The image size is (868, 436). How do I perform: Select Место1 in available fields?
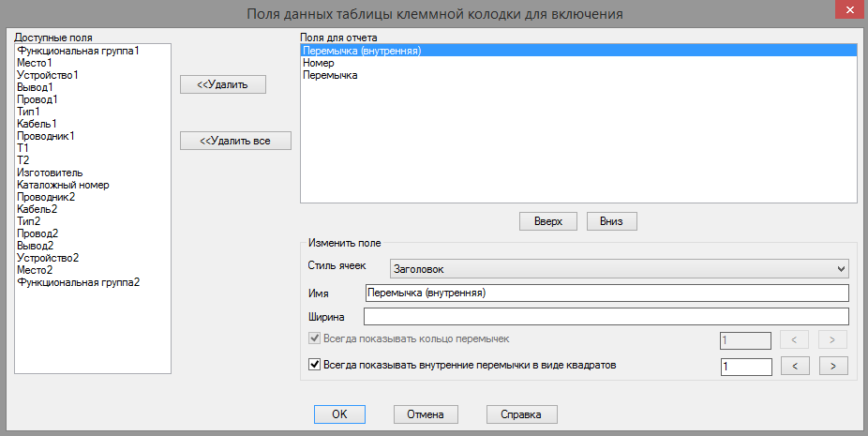click(93, 63)
